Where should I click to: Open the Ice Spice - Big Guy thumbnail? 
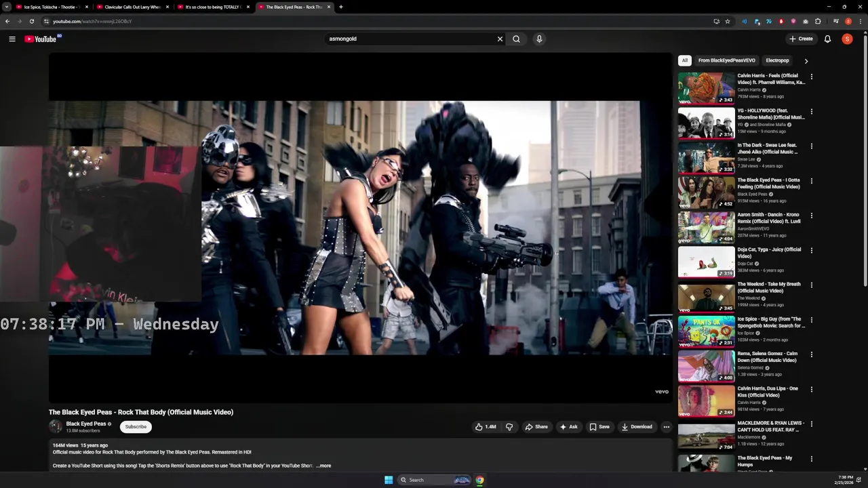coord(706,331)
